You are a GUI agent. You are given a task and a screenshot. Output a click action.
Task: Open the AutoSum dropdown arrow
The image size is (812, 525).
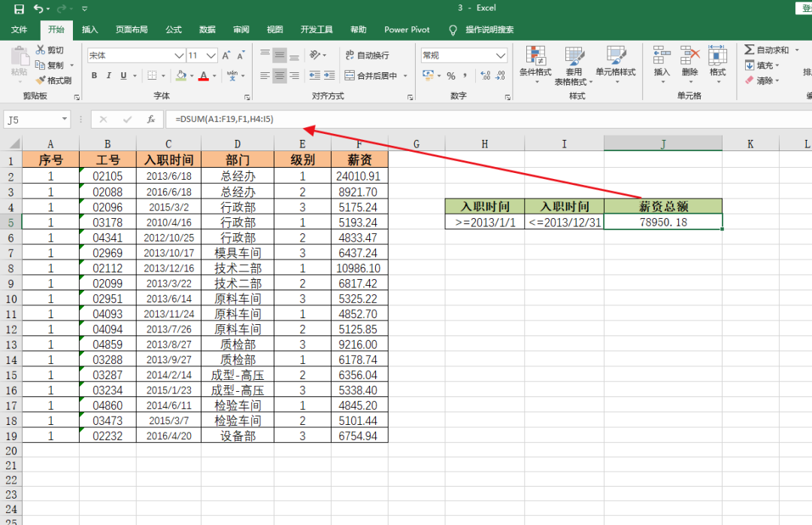click(x=797, y=50)
